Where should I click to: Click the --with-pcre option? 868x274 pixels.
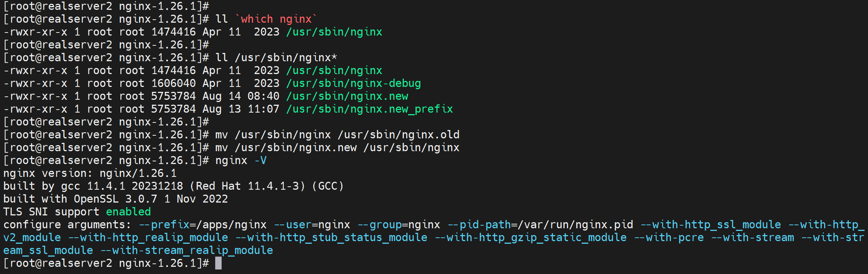tap(669, 237)
